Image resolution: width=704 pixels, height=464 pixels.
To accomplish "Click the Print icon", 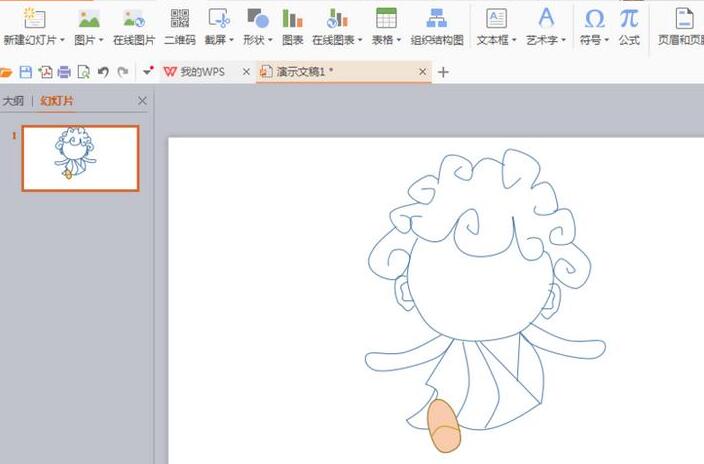I will [x=64, y=72].
